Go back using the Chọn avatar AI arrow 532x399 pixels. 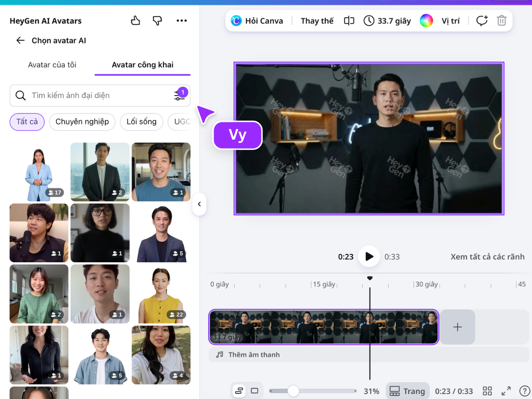point(20,40)
